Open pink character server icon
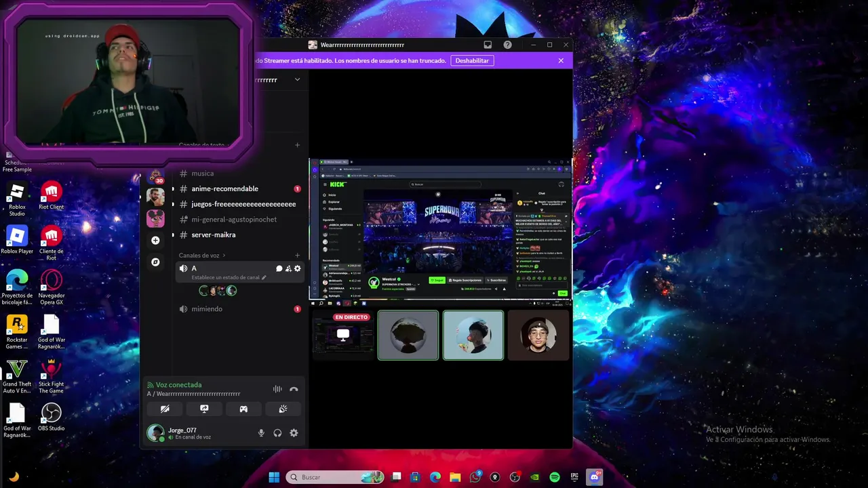 tap(155, 218)
